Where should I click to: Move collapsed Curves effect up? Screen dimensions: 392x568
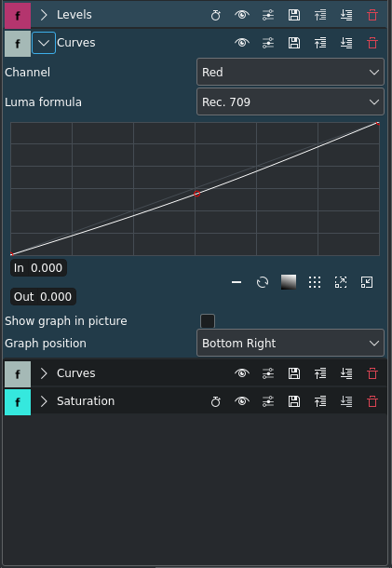[x=320, y=373]
